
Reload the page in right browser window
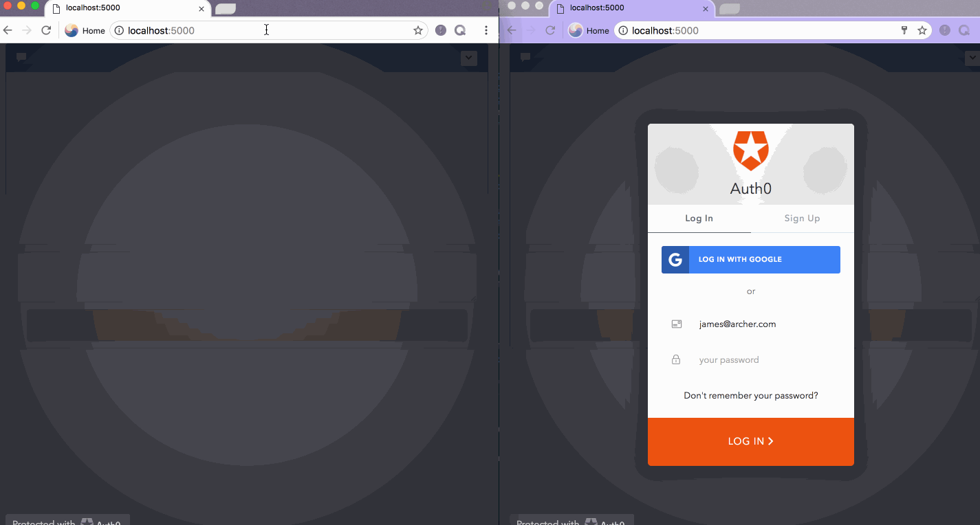pyautogui.click(x=550, y=30)
